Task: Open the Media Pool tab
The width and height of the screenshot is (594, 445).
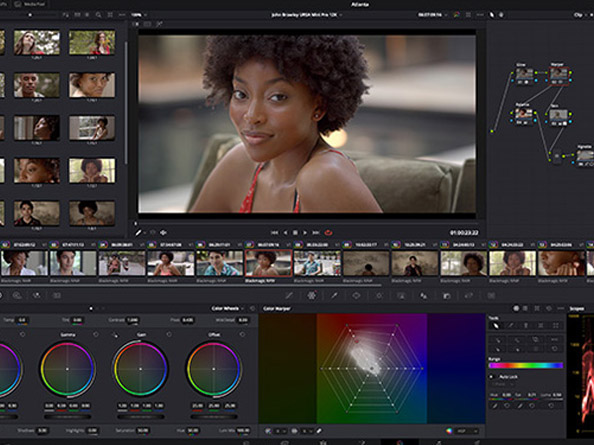Action: point(30,4)
